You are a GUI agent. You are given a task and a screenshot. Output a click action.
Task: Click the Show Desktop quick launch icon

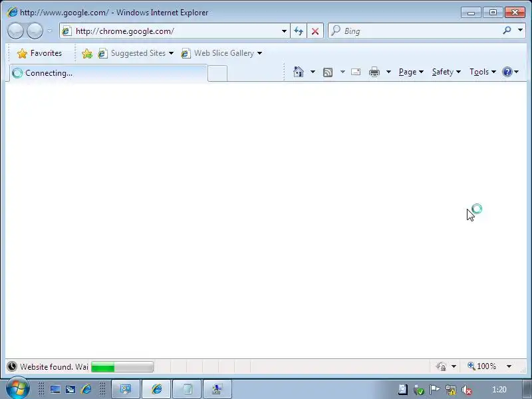pos(55,389)
